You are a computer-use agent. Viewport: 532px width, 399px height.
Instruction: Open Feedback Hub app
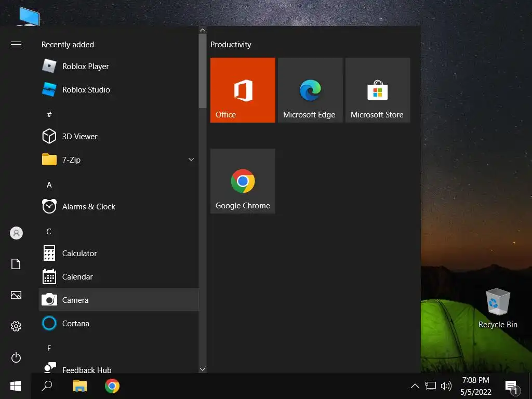click(119, 368)
